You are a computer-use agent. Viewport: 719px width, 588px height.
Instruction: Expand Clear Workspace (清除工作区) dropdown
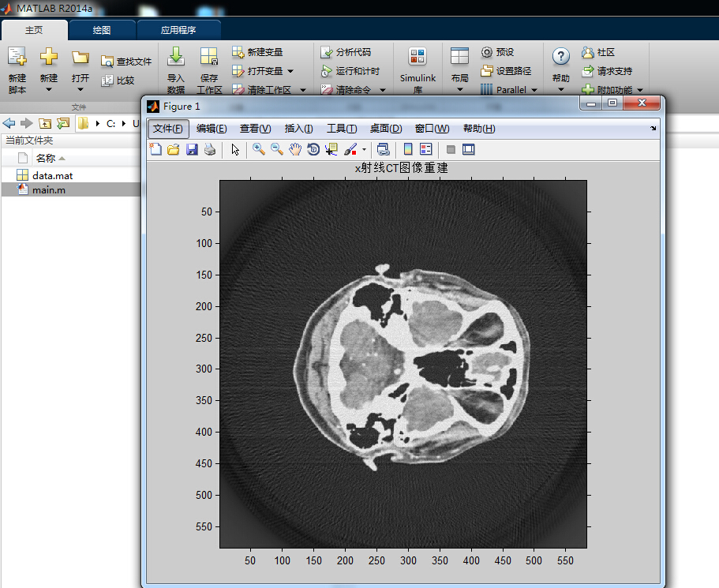(303, 90)
